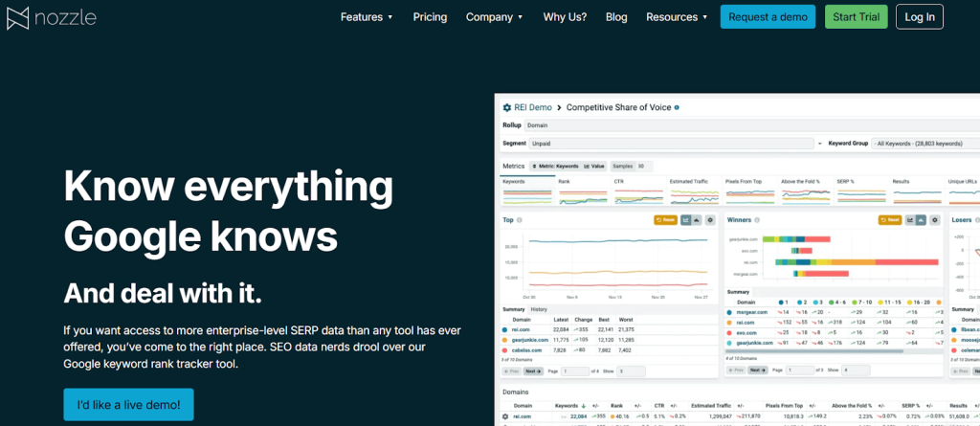
Task: Click the Nozzle logo icon
Action: (x=18, y=17)
